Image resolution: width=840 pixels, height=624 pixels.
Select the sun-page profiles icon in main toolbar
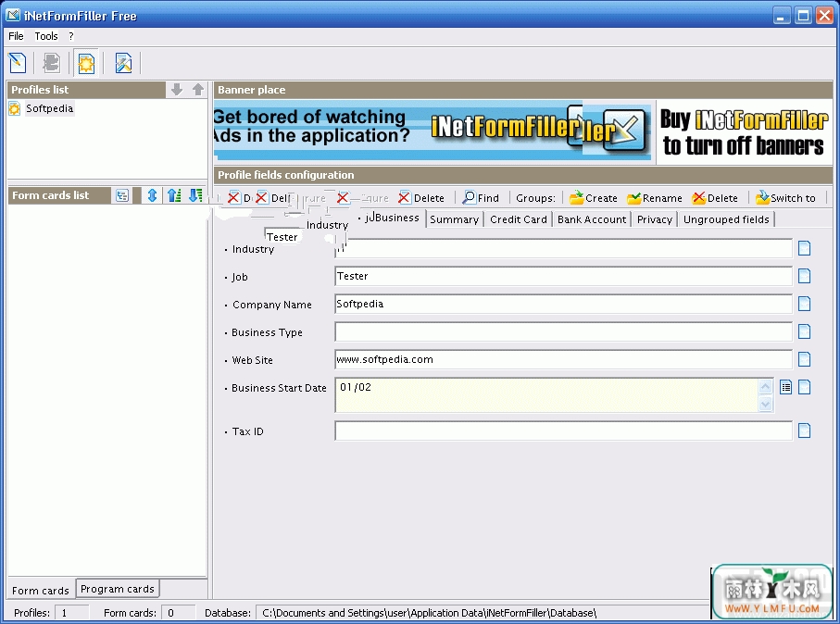click(86, 63)
